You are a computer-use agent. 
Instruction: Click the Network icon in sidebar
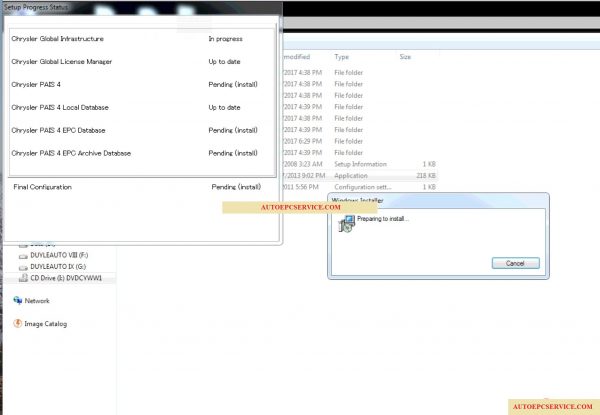(x=18, y=301)
